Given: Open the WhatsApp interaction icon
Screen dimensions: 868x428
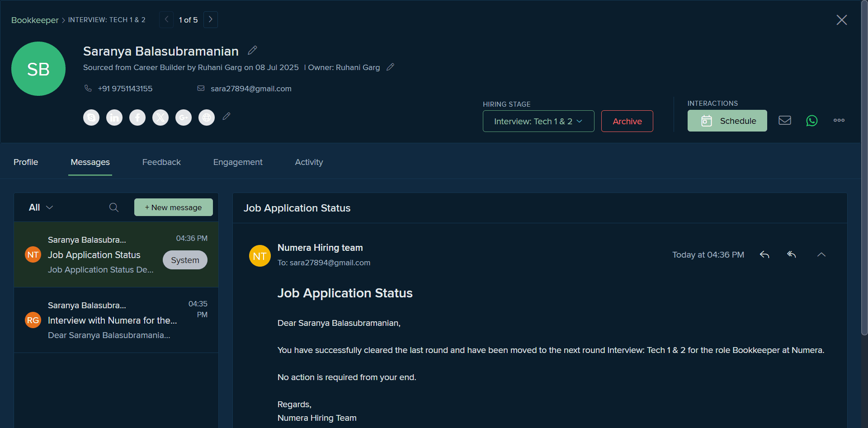Looking at the screenshot, I should pyautogui.click(x=812, y=121).
